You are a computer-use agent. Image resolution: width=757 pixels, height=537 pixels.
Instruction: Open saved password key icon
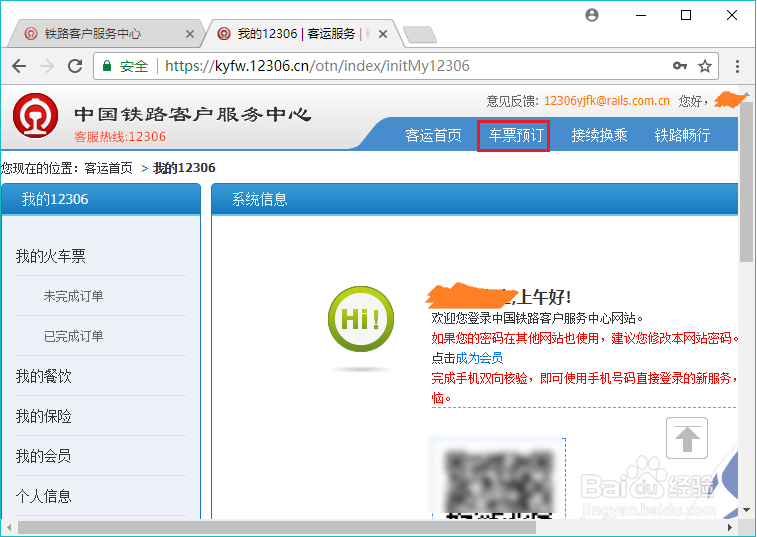pyautogui.click(x=680, y=66)
